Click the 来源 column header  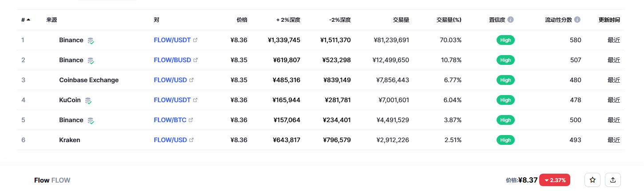(x=52, y=20)
